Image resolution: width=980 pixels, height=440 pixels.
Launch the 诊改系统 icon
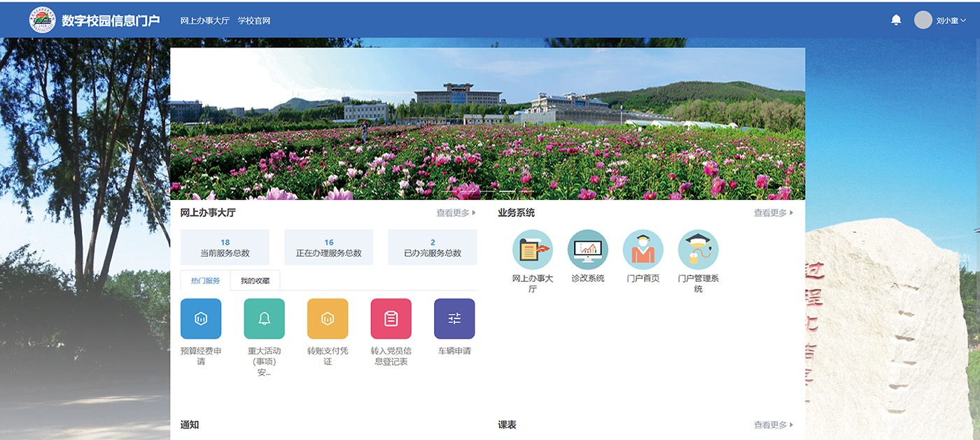587,250
